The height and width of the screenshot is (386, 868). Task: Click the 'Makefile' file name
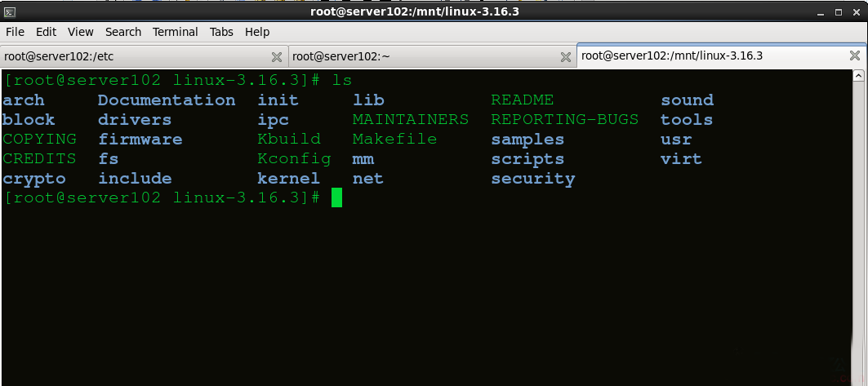click(x=394, y=139)
